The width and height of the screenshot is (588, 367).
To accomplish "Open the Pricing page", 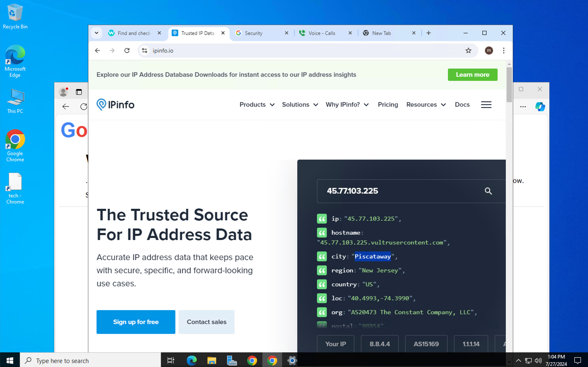I will [388, 105].
